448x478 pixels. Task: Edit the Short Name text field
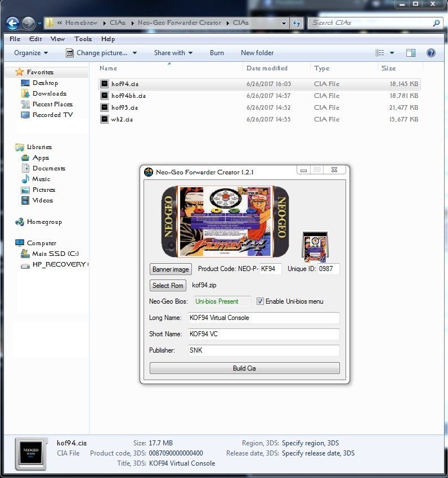263,334
